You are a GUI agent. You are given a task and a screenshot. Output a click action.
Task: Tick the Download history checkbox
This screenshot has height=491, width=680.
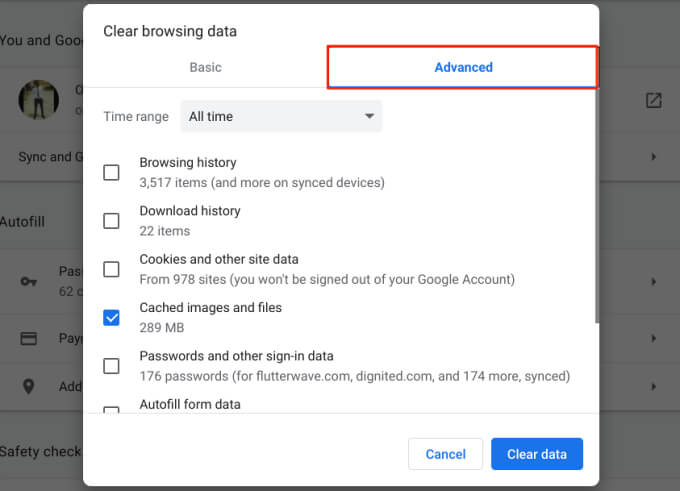(x=111, y=221)
